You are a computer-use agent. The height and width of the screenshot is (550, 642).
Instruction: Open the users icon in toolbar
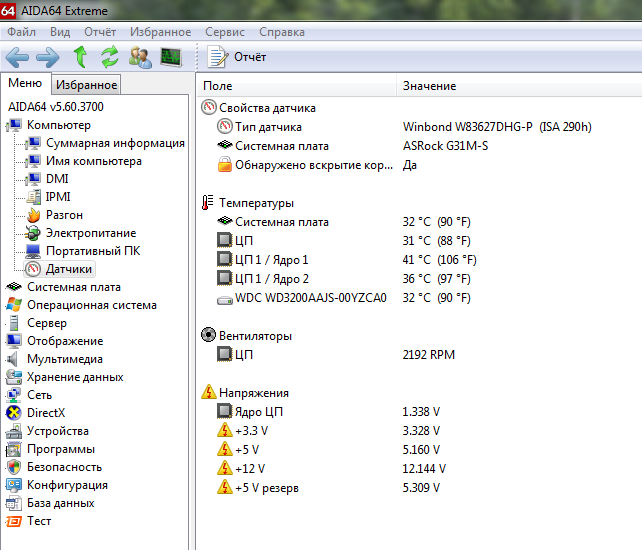[x=140, y=57]
